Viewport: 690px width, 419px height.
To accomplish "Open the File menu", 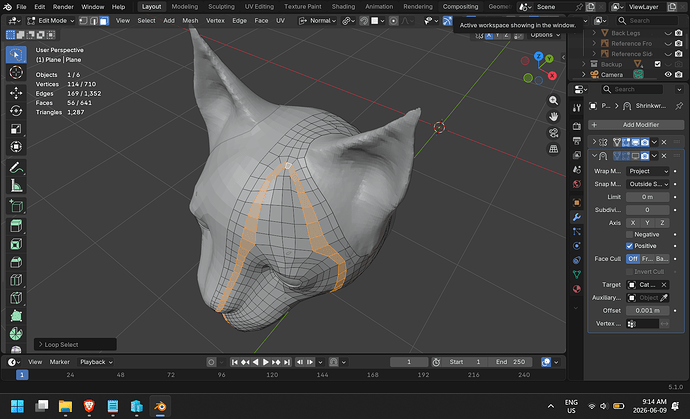I will point(21,7).
